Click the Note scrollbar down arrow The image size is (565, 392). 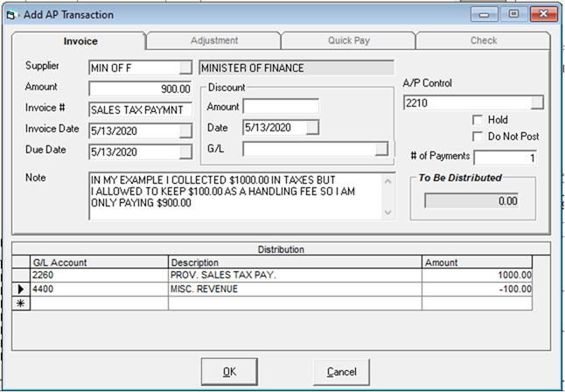pyautogui.click(x=387, y=213)
